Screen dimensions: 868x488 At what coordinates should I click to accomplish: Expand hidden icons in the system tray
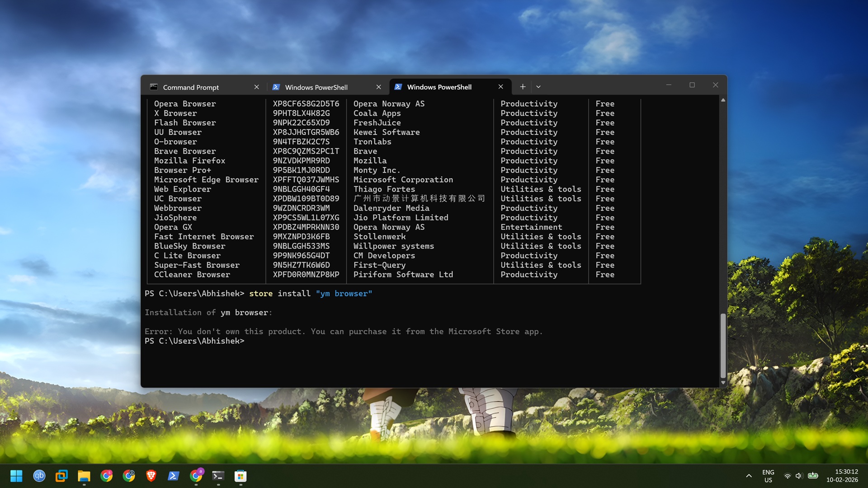[749, 476]
